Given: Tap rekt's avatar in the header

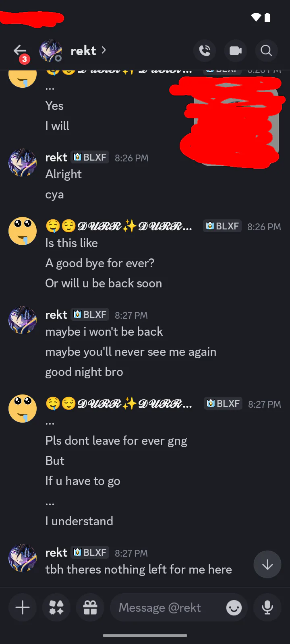Looking at the screenshot, I should click(x=51, y=51).
